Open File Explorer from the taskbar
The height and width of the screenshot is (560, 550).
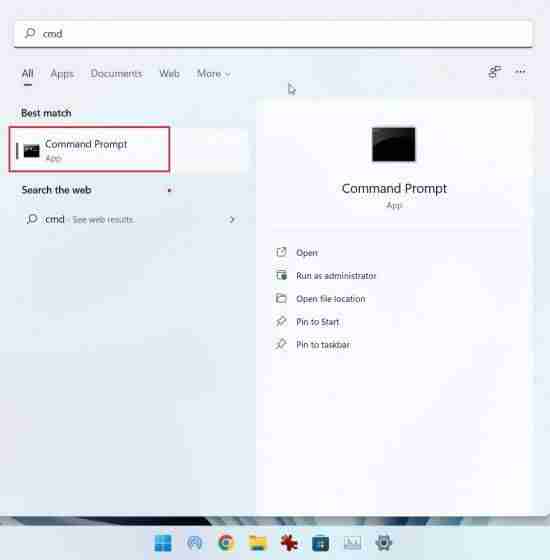(258, 543)
